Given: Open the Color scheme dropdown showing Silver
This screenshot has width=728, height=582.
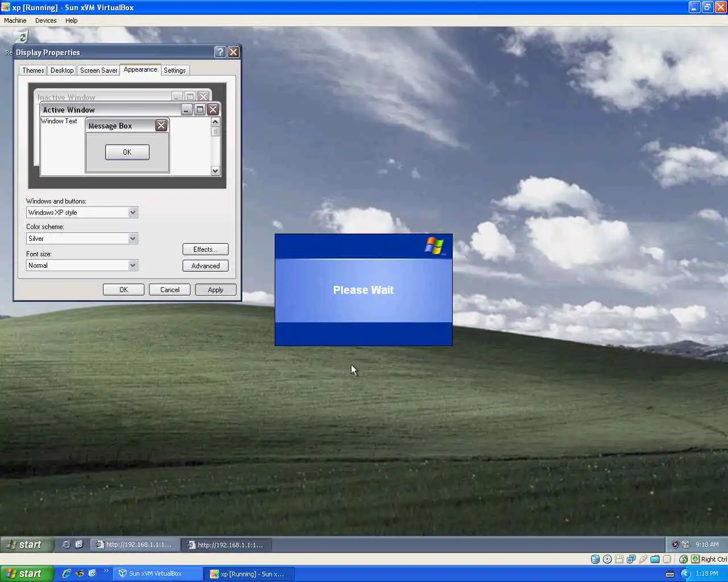Looking at the screenshot, I should 133,239.
